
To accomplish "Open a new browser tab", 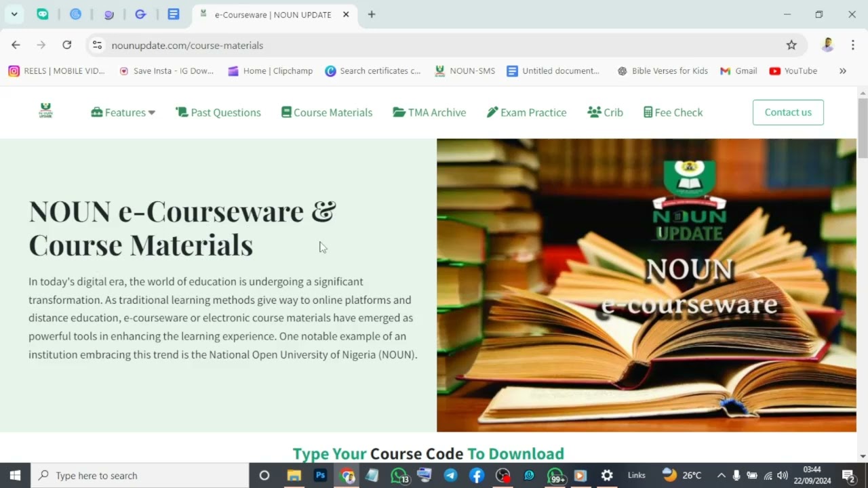I will [372, 14].
